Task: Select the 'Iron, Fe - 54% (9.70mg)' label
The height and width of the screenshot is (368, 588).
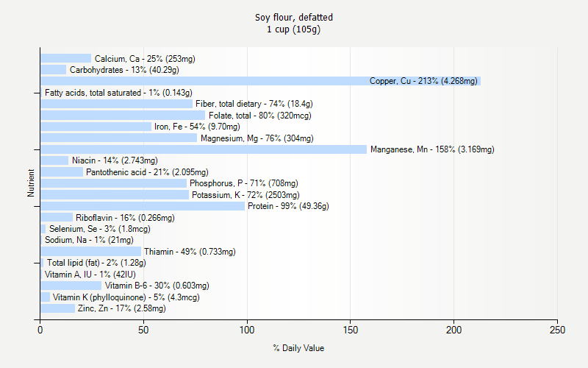Action: 197,127
